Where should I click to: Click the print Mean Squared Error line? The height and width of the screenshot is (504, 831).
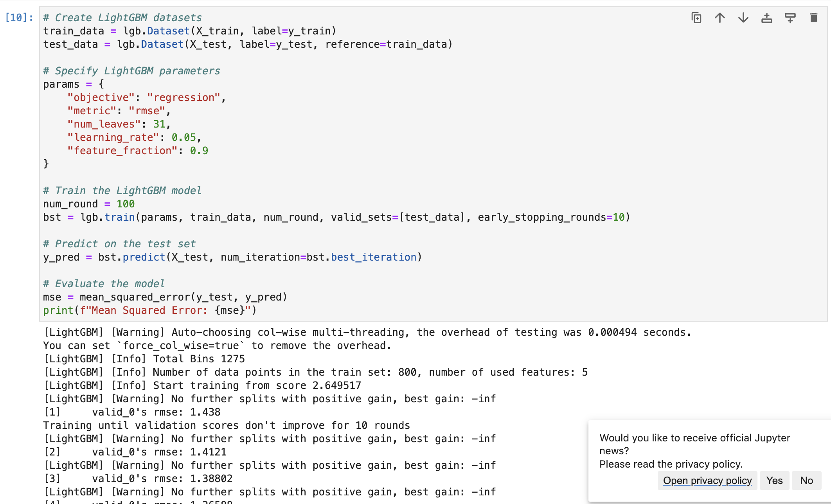tap(150, 310)
